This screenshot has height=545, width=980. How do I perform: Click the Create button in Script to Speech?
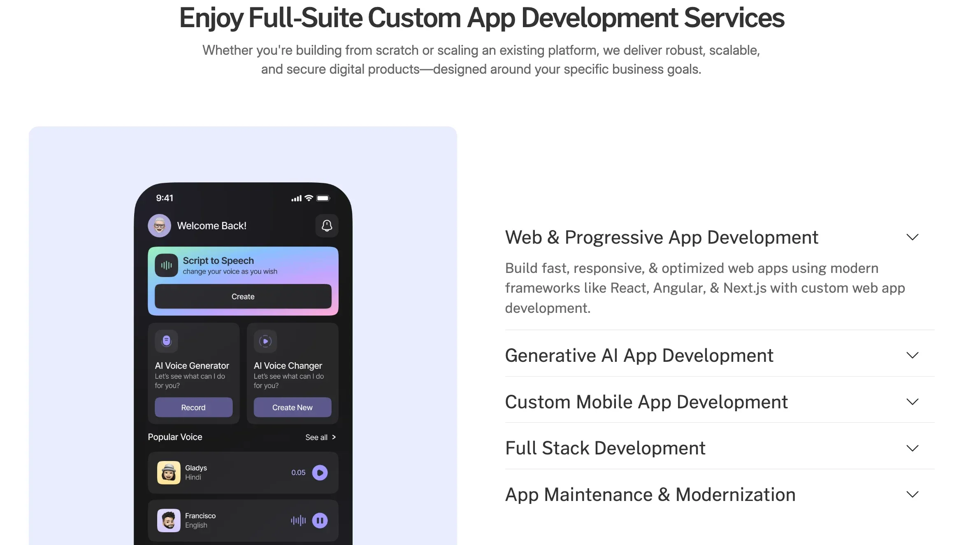(x=243, y=296)
